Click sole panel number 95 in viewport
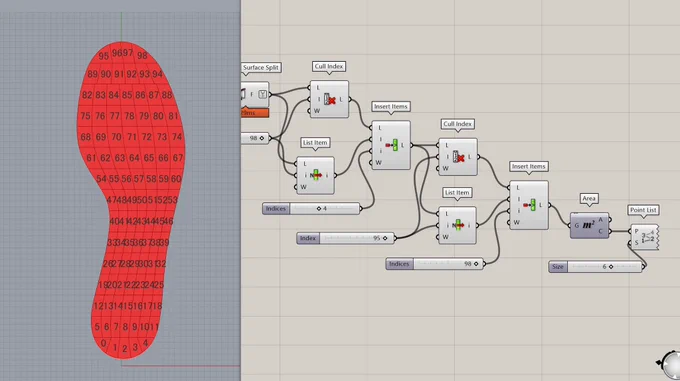680x381 pixels. 103,56
